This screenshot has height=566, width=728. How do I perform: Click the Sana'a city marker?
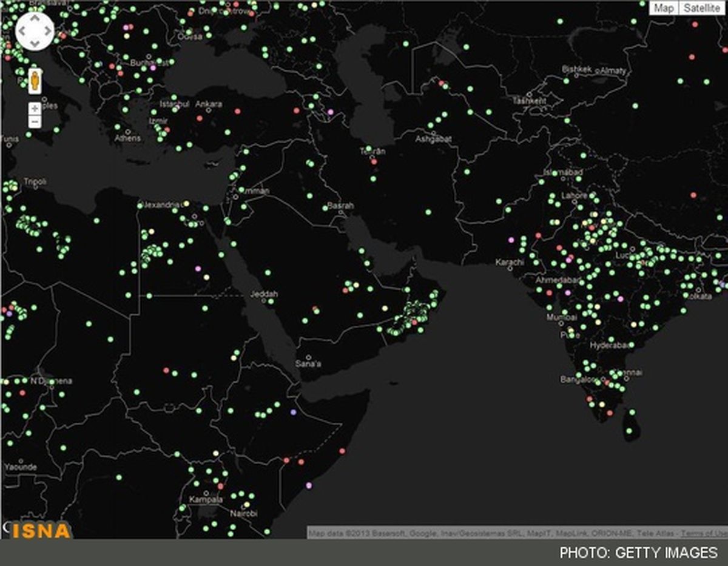(309, 357)
